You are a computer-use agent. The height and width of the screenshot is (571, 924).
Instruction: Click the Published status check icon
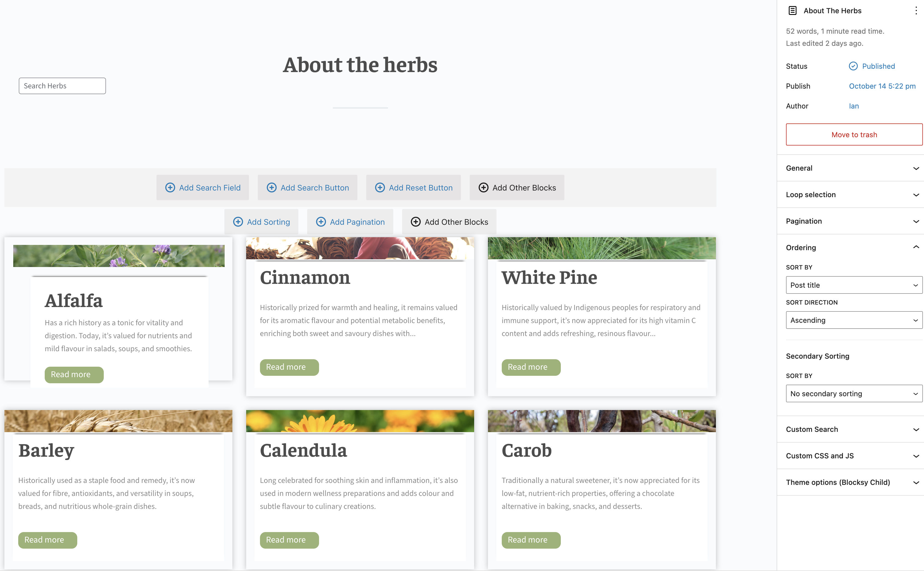[853, 66]
